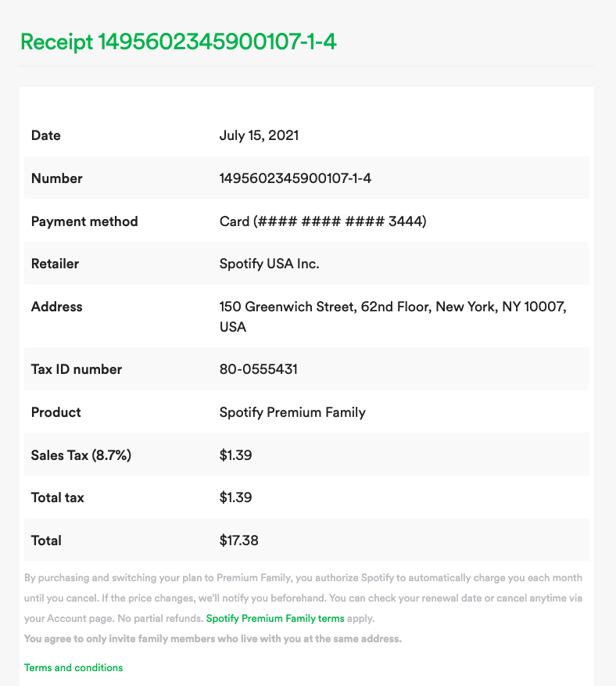Image resolution: width=616 pixels, height=686 pixels.
Task: Click the Sales Tax (8.7%) label
Action: pyautogui.click(x=81, y=455)
